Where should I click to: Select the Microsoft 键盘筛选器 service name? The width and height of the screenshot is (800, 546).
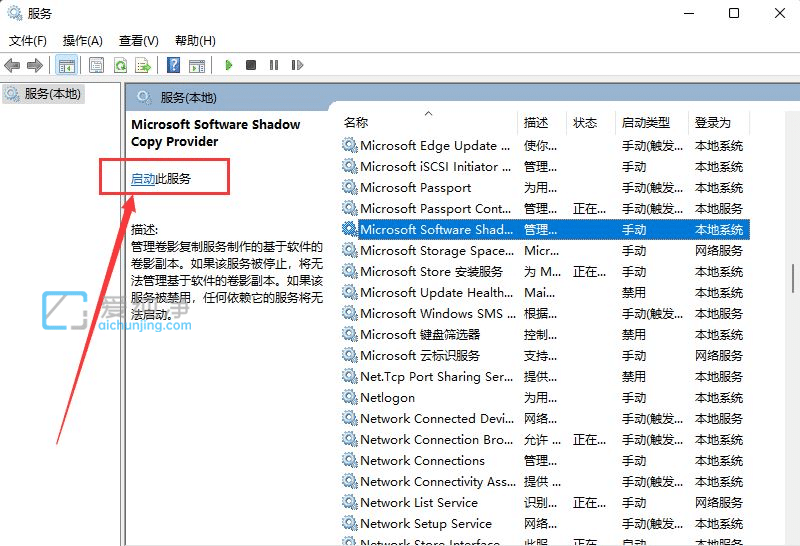coord(420,334)
